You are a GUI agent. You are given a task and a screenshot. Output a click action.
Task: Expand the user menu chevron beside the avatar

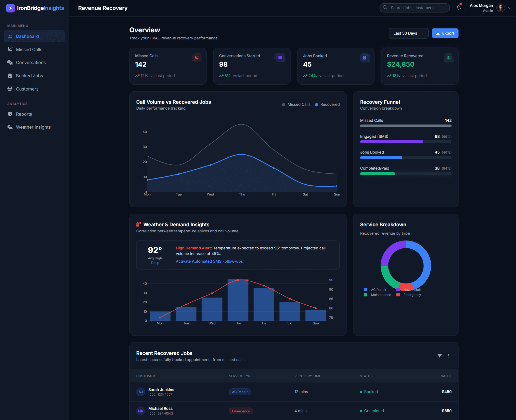click(x=510, y=8)
